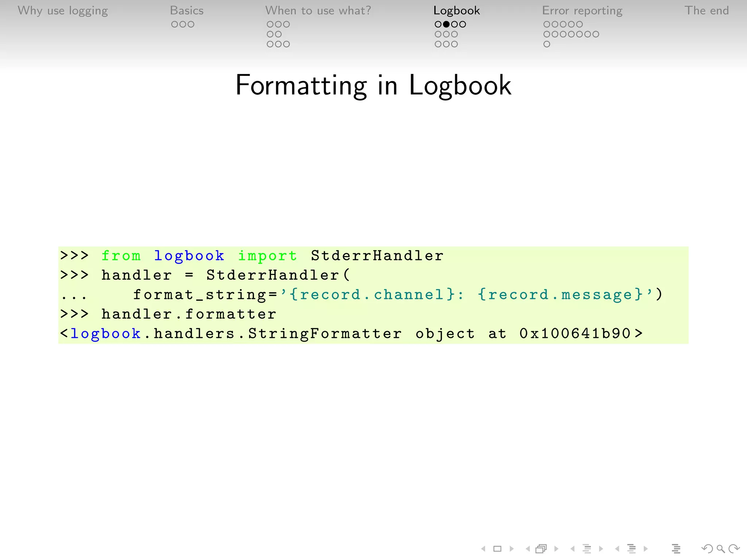Select third slide dot under Basics
The image size is (747, 560).
[191, 24]
